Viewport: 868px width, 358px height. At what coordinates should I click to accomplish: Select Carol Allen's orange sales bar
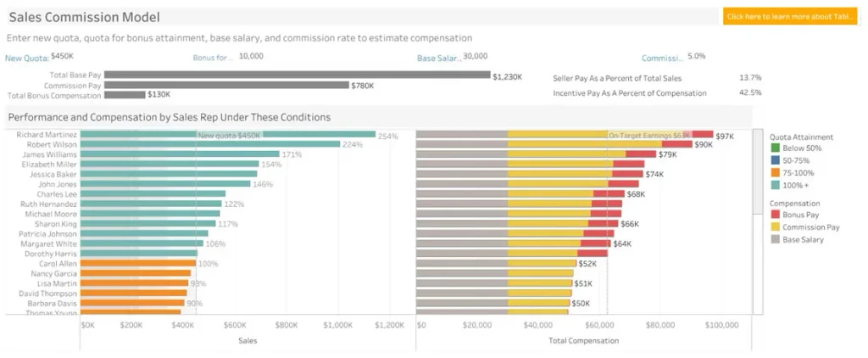pos(138,263)
